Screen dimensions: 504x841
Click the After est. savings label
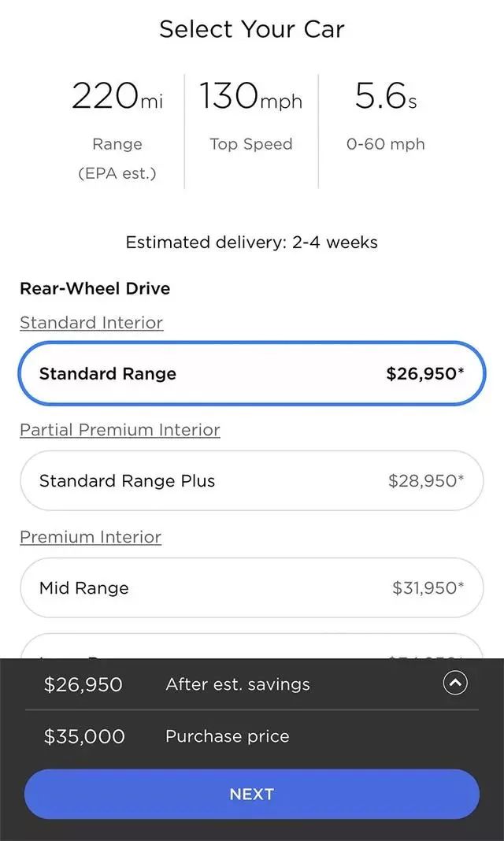(238, 684)
